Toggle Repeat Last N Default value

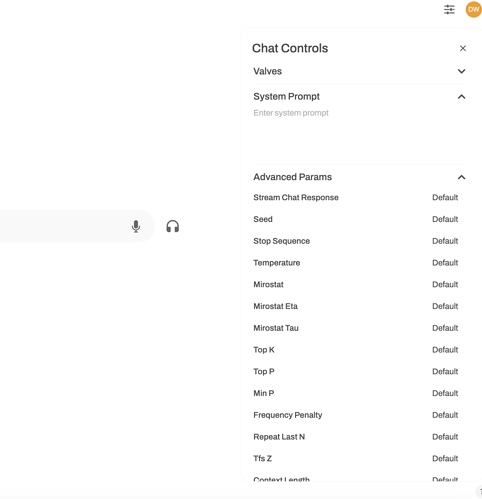click(x=445, y=437)
